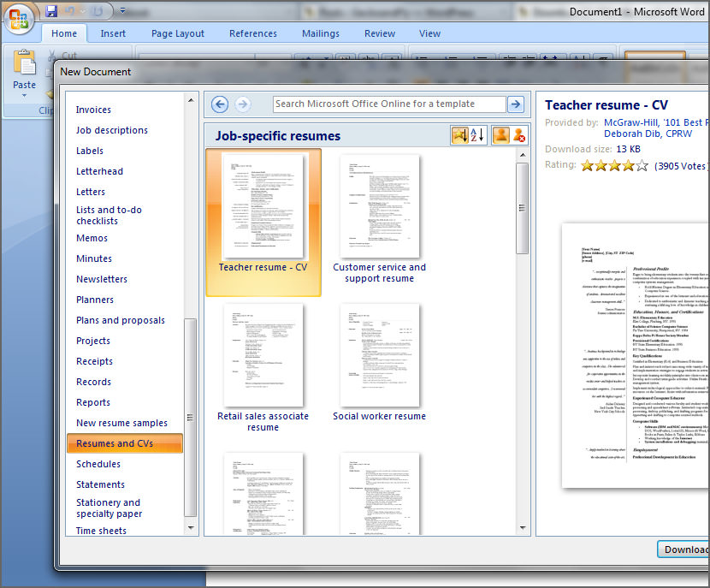Sort templates by customer rating

click(459, 135)
